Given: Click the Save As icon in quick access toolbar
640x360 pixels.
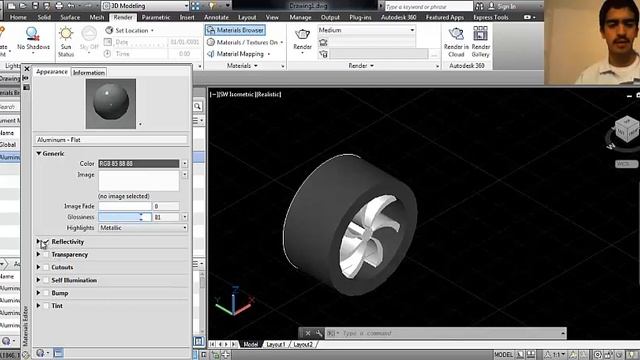Looking at the screenshot, I should pyautogui.click(x=47, y=6).
